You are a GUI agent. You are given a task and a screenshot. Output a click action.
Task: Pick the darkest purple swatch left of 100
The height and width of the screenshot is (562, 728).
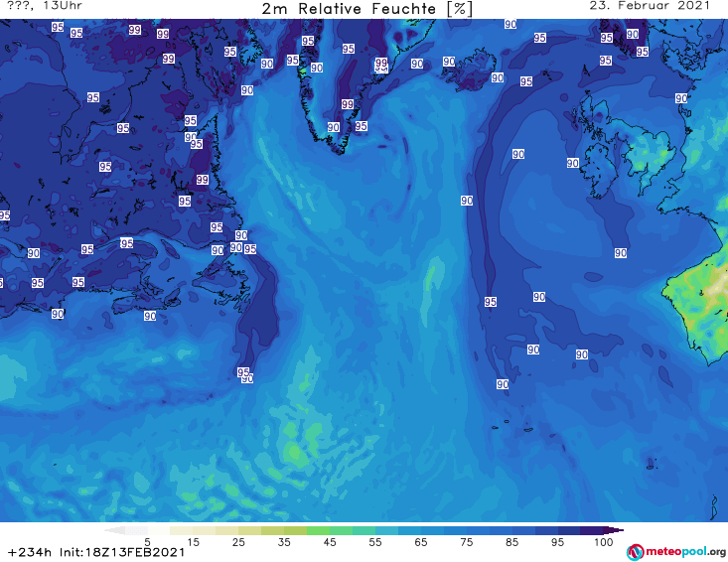(x=592, y=530)
